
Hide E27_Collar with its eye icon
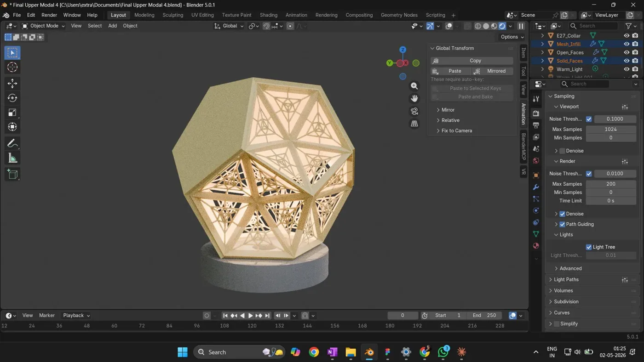pyautogui.click(x=627, y=36)
